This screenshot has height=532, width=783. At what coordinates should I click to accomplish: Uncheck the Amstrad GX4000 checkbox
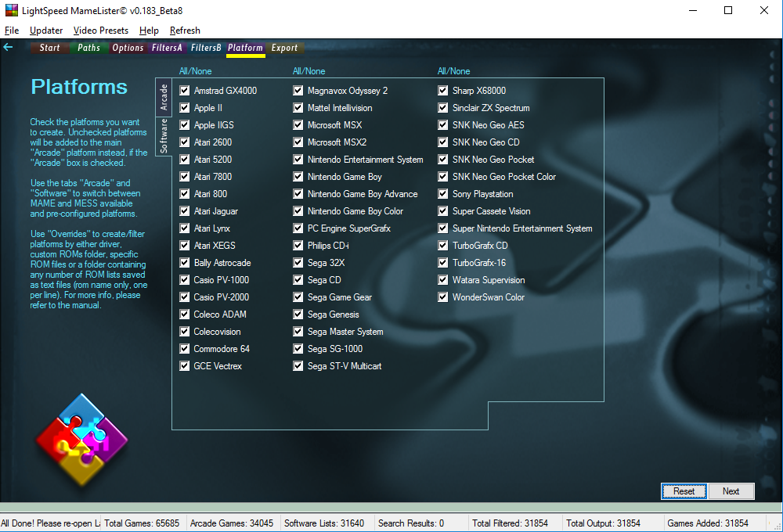(185, 90)
